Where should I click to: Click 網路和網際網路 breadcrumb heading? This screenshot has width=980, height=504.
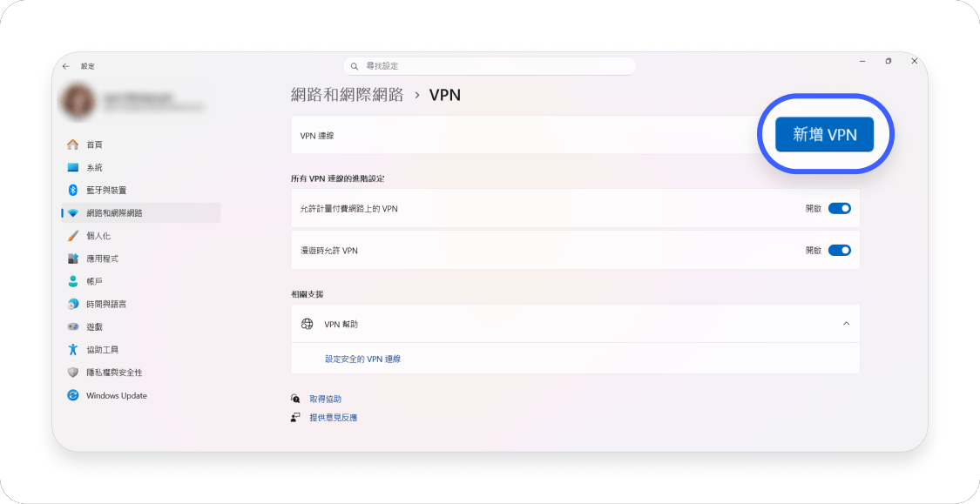348,95
